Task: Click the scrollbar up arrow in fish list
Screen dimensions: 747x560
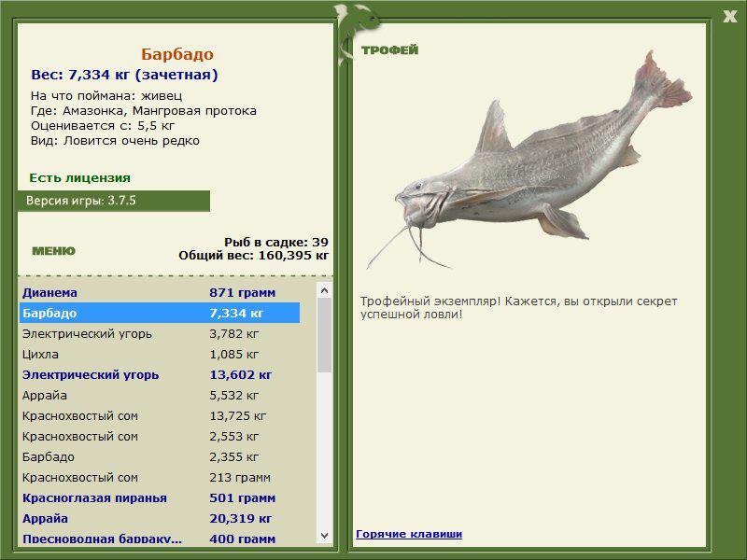Action: pos(324,290)
